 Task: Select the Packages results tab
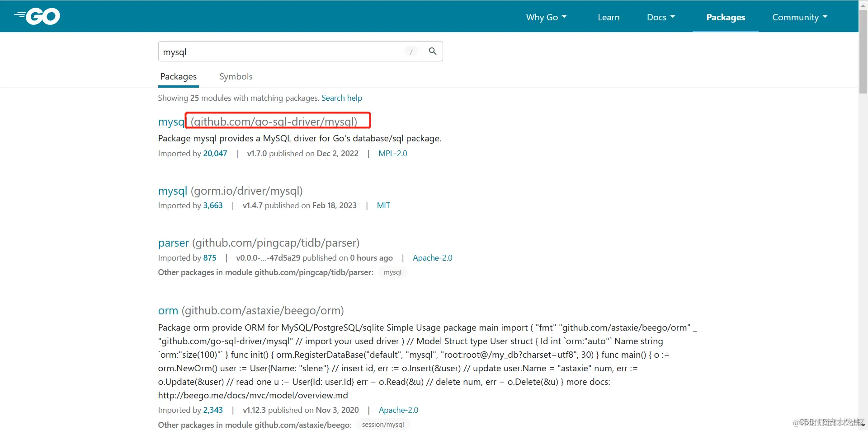click(x=179, y=76)
